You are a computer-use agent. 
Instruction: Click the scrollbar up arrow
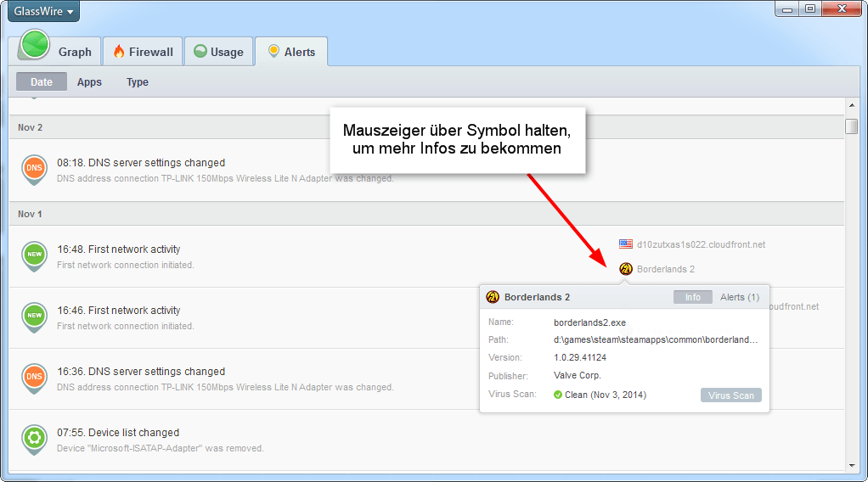[851, 106]
